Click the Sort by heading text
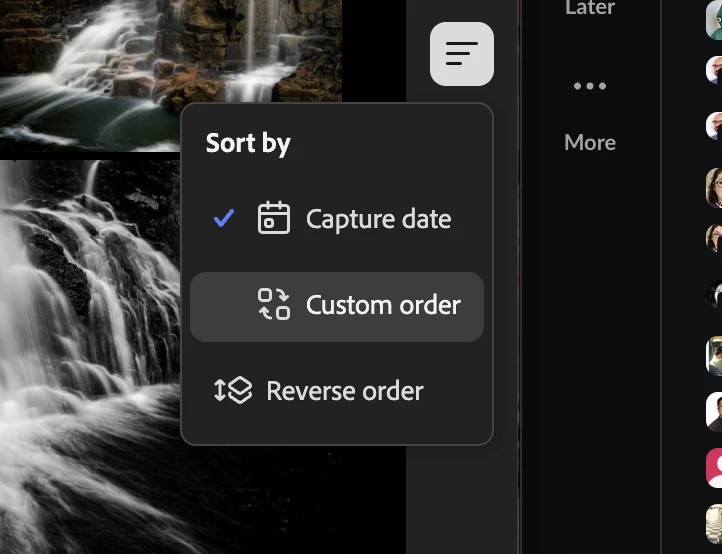Screen dimensions: 722x554 point(248,144)
